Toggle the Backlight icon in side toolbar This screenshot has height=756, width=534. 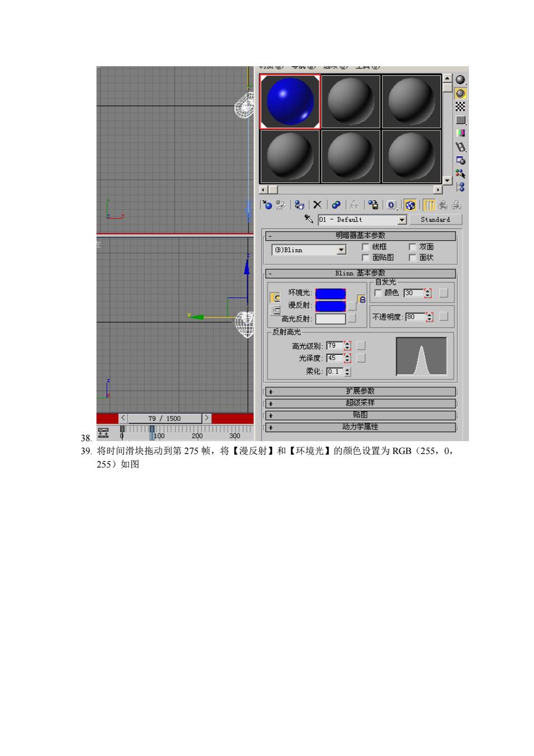[461, 94]
